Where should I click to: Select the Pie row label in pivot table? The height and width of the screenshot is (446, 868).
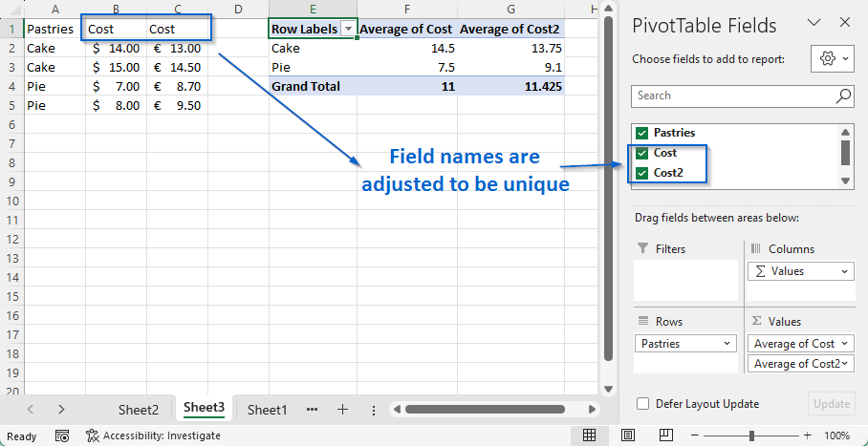[x=313, y=67]
